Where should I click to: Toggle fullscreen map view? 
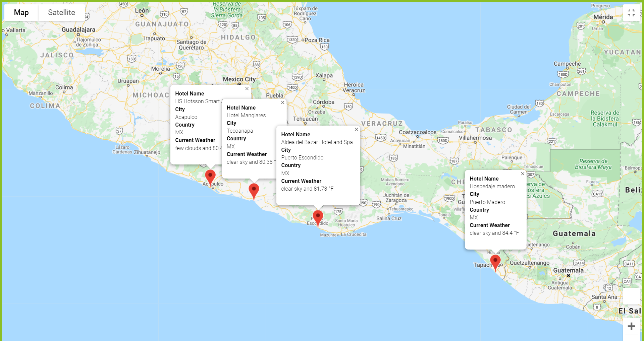tap(632, 12)
